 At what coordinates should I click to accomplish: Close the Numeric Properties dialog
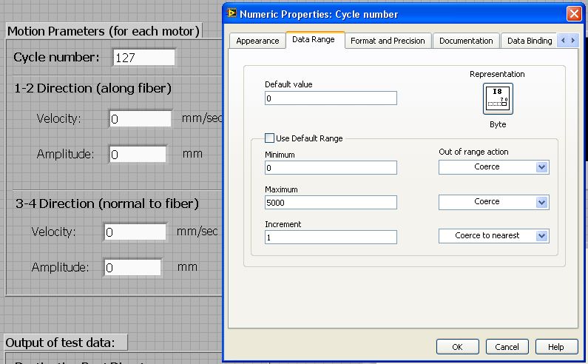(x=573, y=14)
